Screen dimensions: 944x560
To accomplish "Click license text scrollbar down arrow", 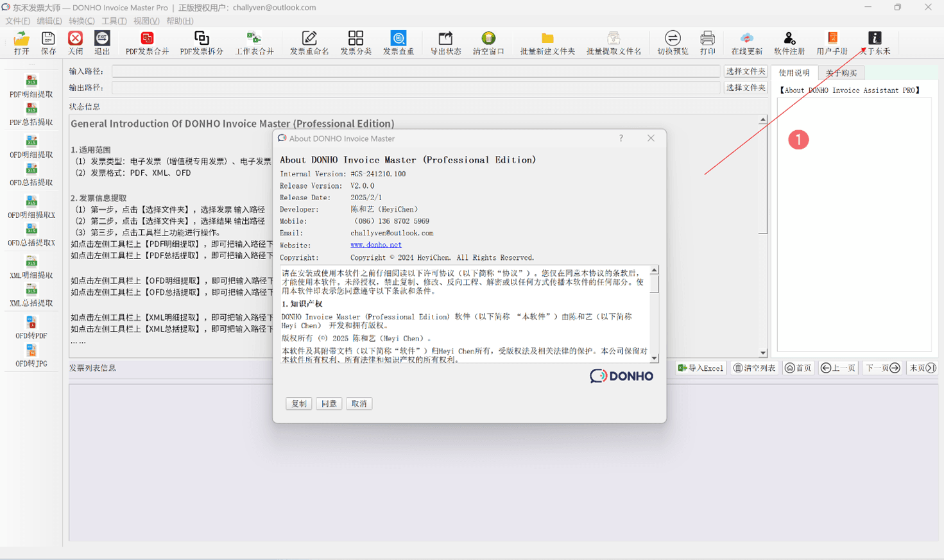I will pos(654,359).
